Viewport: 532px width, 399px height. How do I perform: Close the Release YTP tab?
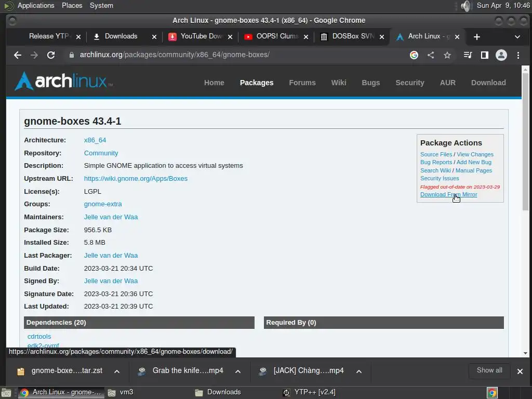pos(78,37)
